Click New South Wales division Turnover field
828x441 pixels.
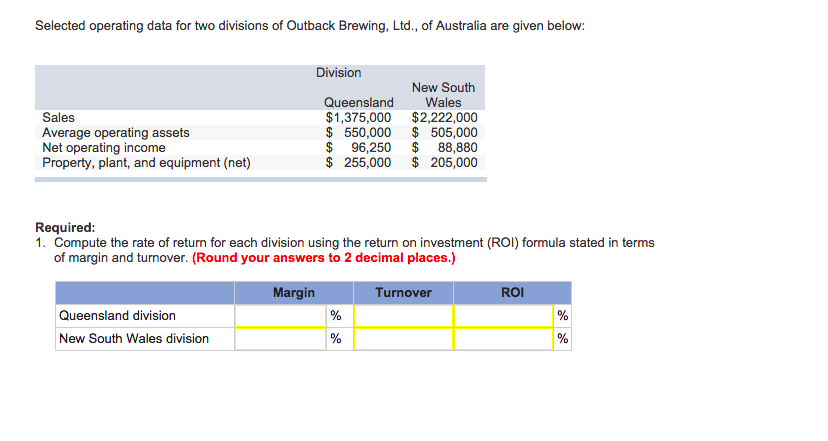[x=403, y=339]
